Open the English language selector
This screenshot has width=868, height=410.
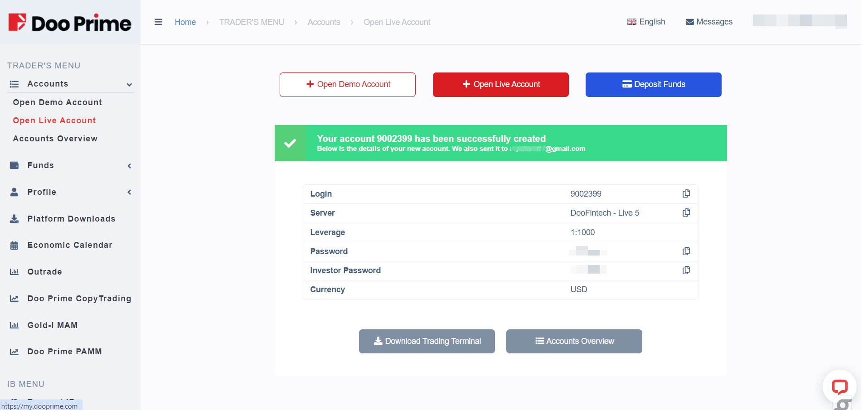coord(646,22)
